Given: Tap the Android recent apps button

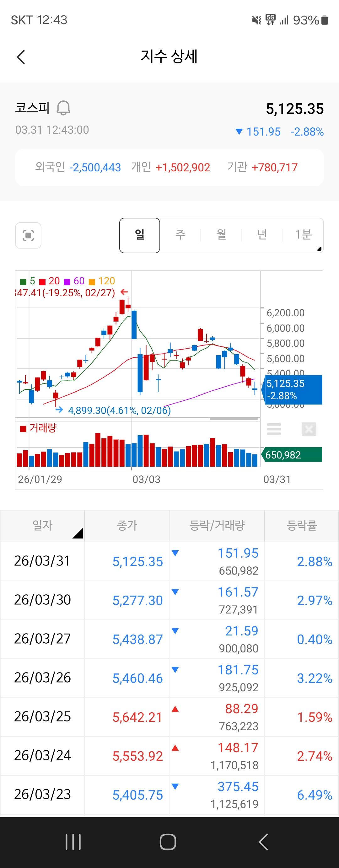Looking at the screenshot, I should tap(73, 842).
